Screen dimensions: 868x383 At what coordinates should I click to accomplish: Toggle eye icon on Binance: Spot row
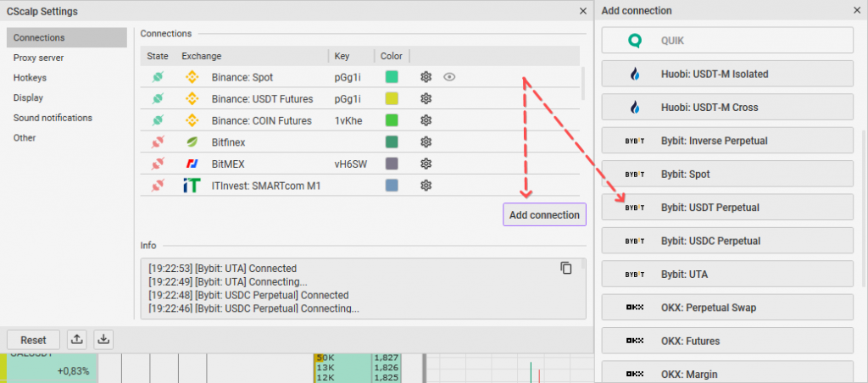coord(449,77)
